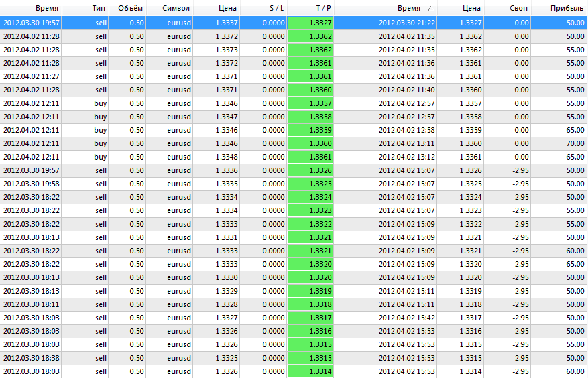The image size is (588, 378).
Task: Select the opening price cell 1.3328
Action: (217, 304)
